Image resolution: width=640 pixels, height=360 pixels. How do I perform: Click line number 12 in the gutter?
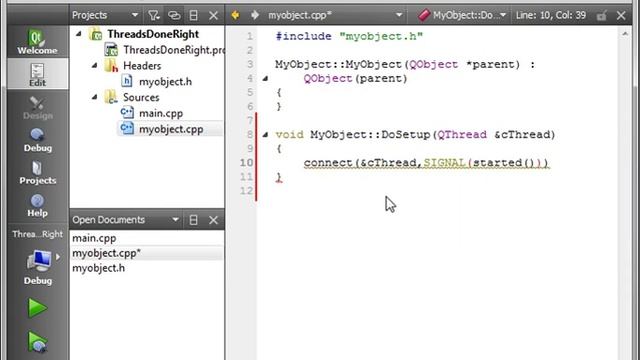(246, 191)
